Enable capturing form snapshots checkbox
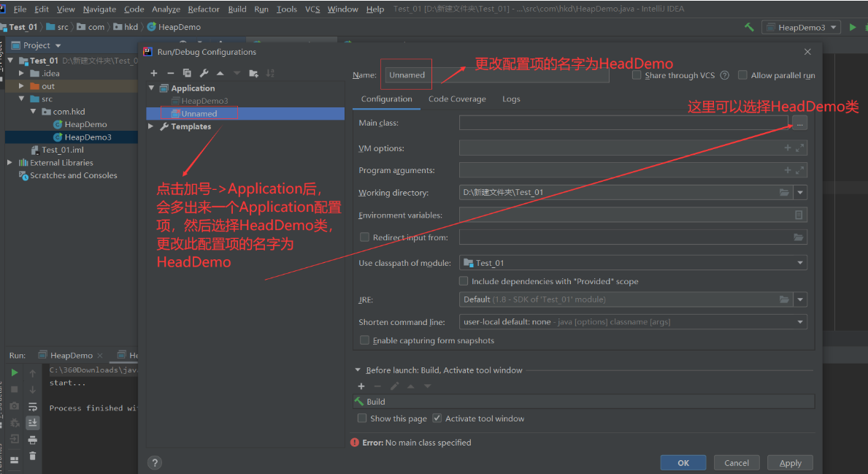 pos(364,340)
